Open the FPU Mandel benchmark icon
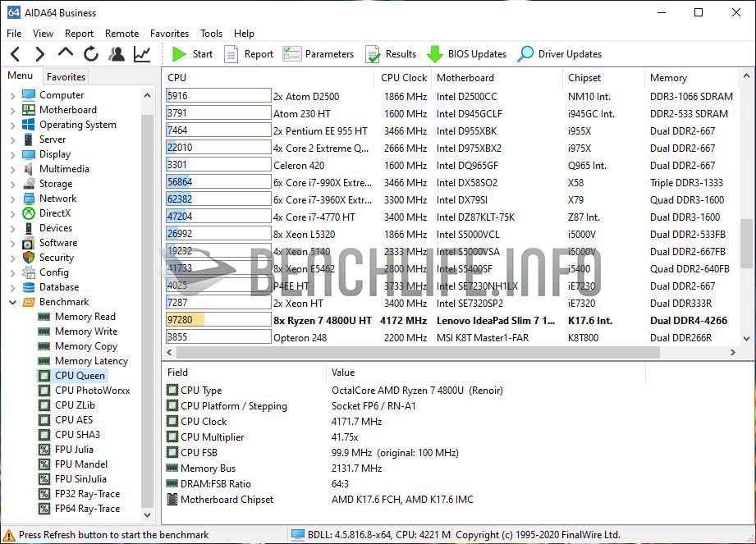The width and height of the screenshot is (756, 544). tap(44, 464)
